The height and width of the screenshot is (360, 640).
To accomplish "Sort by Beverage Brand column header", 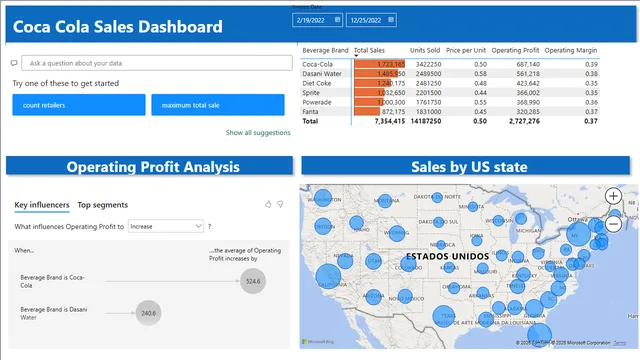I will [325, 50].
